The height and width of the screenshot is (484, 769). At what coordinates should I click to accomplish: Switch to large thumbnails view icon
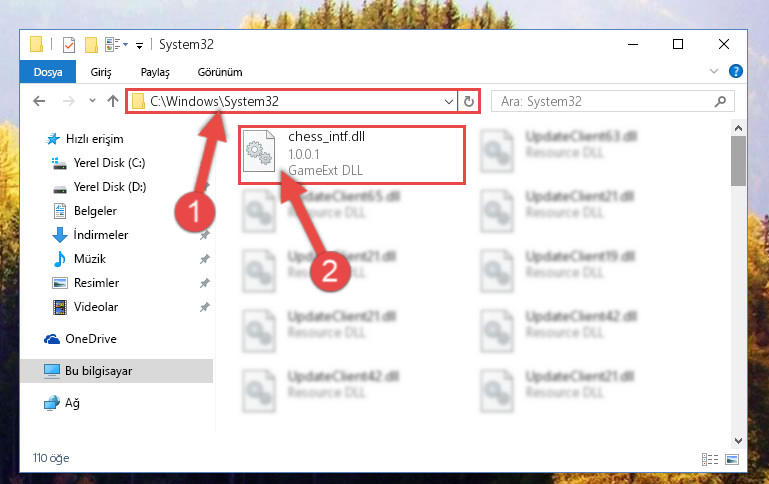[732, 459]
